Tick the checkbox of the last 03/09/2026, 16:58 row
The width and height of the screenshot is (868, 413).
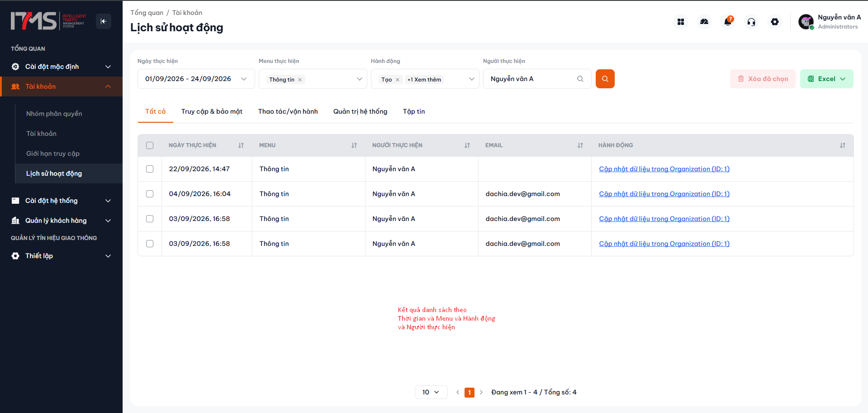[x=150, y=244]
